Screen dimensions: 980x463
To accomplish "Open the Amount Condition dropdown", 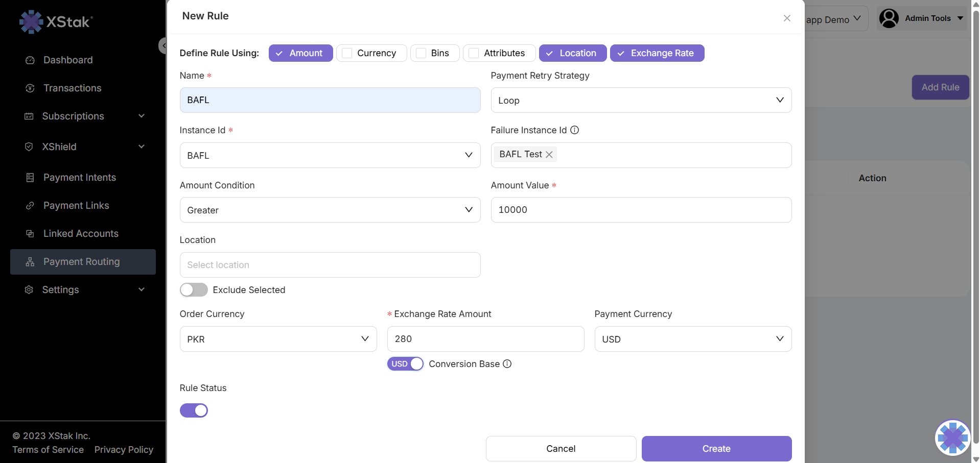I will [330, 210].
